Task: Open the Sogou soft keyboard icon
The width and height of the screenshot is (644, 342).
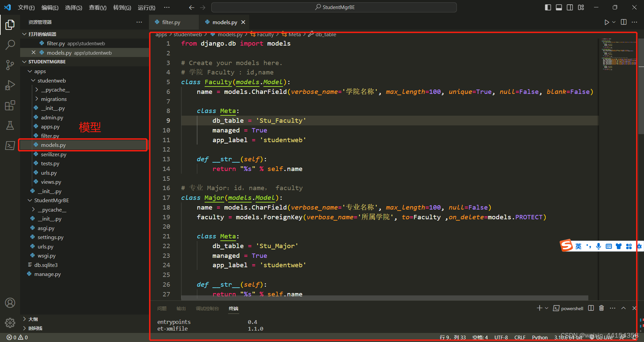Action: pyautogui.click(x=609, y=246)
